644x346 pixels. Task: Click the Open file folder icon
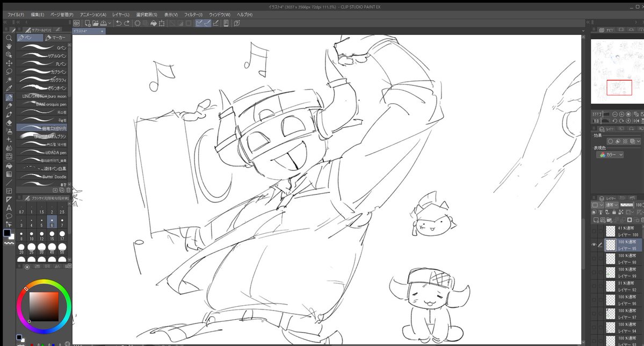point(95,23)
